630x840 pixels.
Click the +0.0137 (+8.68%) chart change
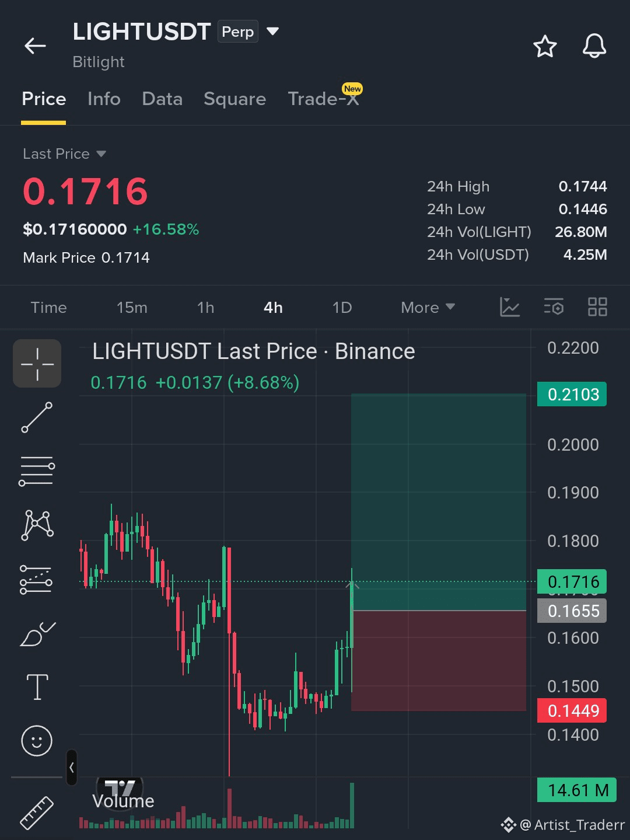(x=228, y=383)
